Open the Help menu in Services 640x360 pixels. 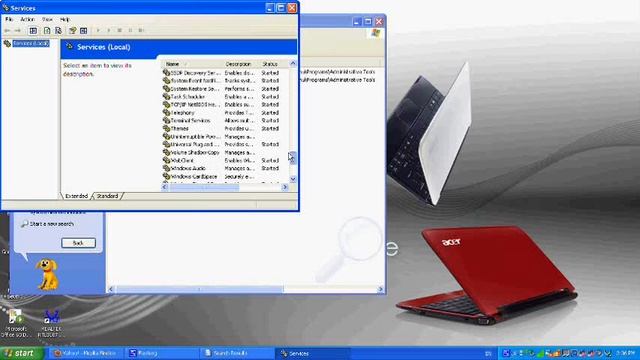[x=64, y=19]
